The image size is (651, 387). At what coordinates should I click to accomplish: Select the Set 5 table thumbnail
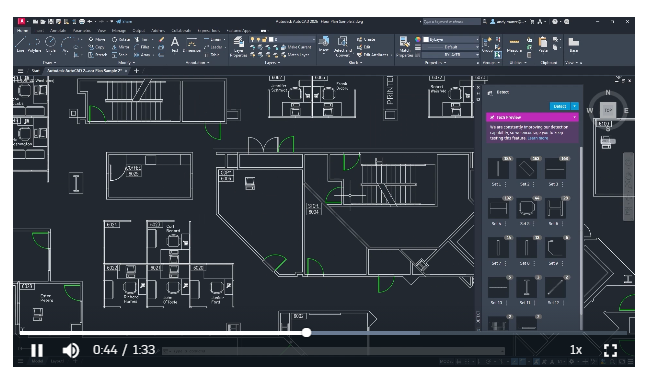(526, 208)
